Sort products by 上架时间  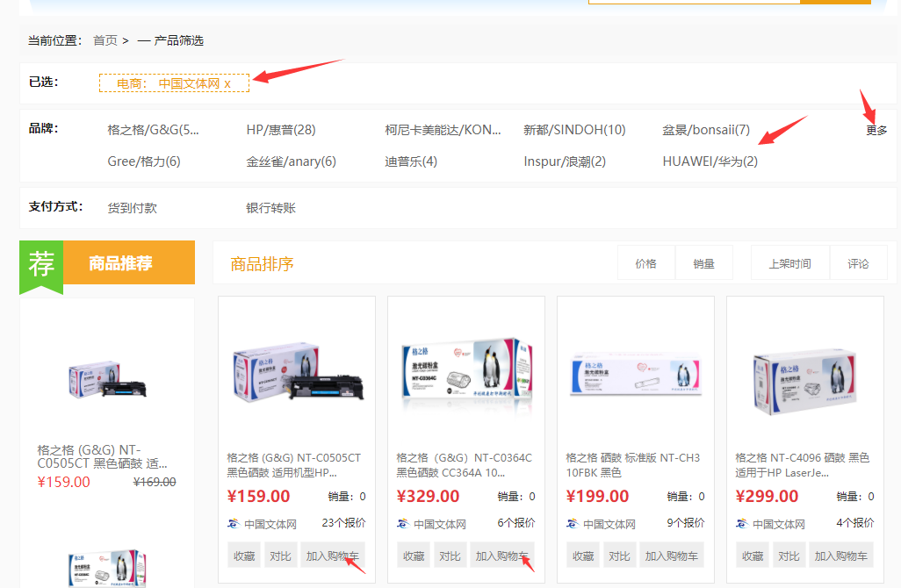coord(790,263)
